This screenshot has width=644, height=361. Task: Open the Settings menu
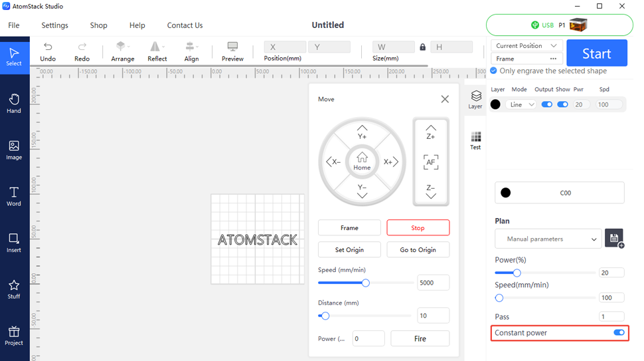[x=54, y=25]
